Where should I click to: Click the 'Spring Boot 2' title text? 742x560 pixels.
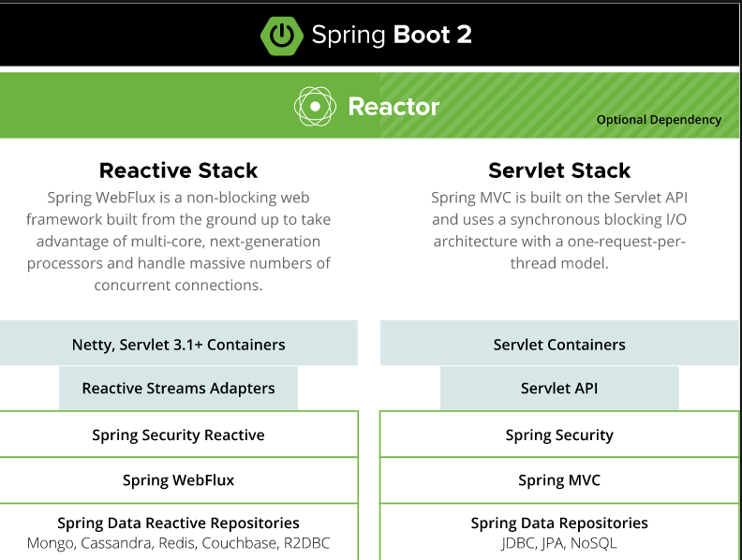(392, 35)
